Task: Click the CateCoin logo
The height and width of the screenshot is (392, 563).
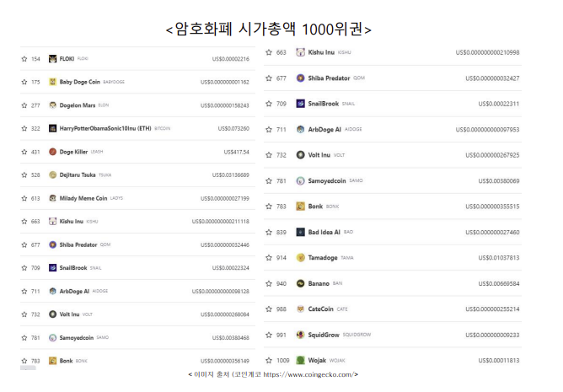Action: (x=301, y=309)
